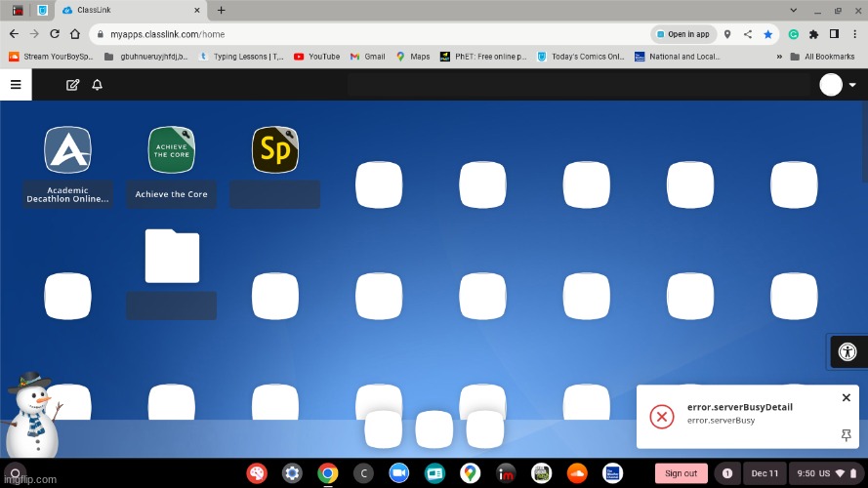Click the location pin icon in address bar
This screenshot has width=868, height=488.
[x=727, y=34]
